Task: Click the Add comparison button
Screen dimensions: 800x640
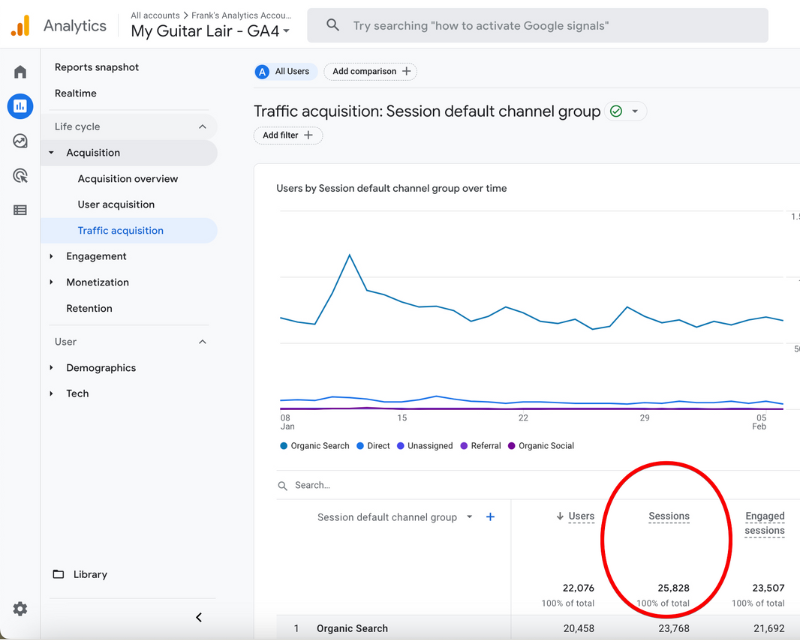Action: click(370, 72)
